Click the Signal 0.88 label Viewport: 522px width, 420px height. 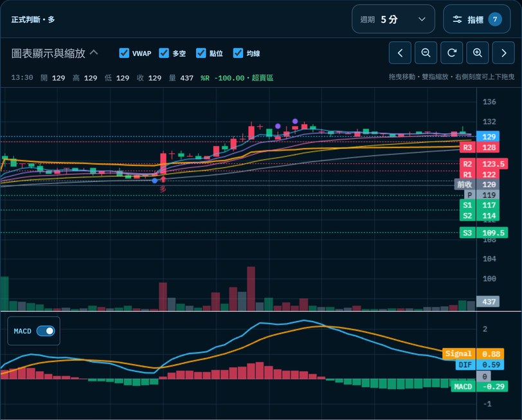point(473,354)
